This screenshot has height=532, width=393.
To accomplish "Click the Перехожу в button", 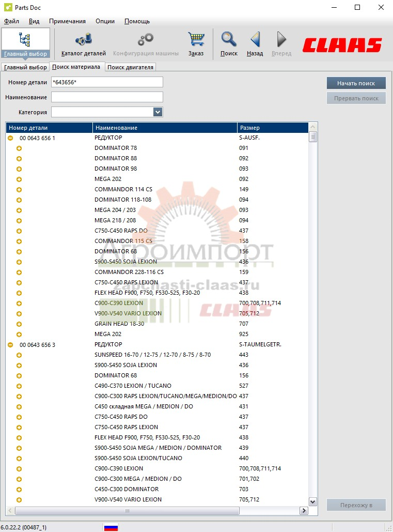I will pyautogui.click(x=356, y=505).
